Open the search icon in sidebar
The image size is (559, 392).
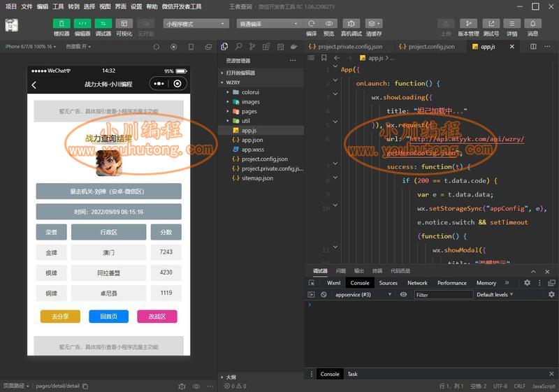(238, 47)
